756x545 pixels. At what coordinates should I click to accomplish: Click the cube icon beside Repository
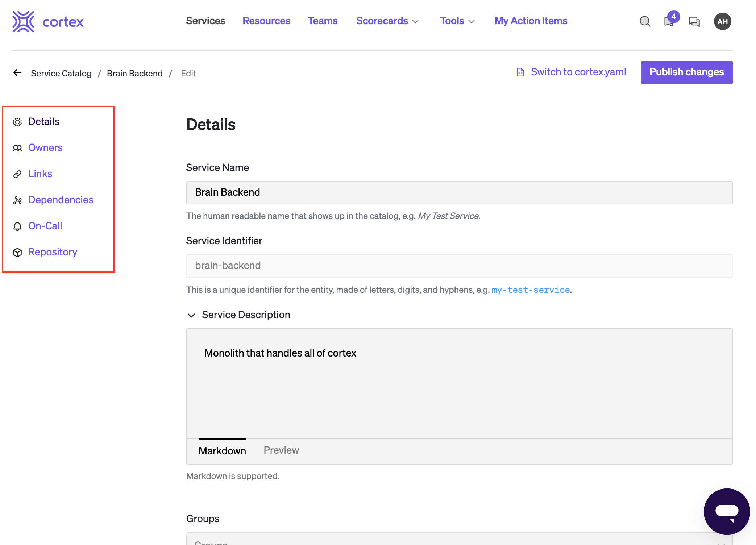coord(17,253)
